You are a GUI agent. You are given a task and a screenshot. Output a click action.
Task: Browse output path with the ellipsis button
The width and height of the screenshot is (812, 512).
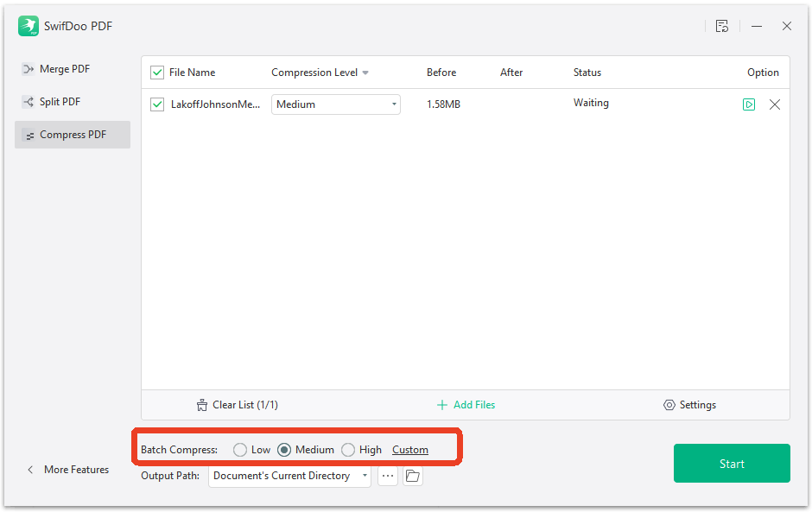point(388,476)
